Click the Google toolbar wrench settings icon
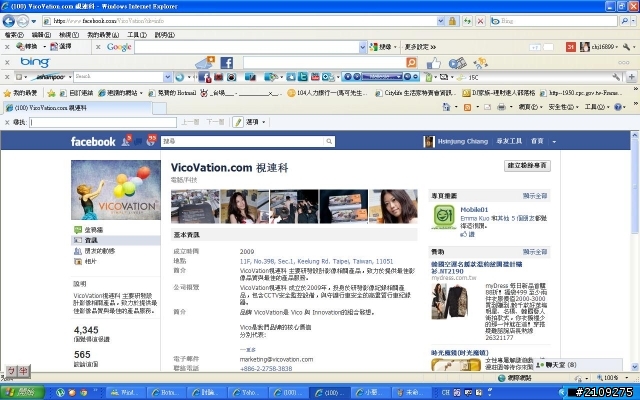640x400 pixels. click(627, 47)
